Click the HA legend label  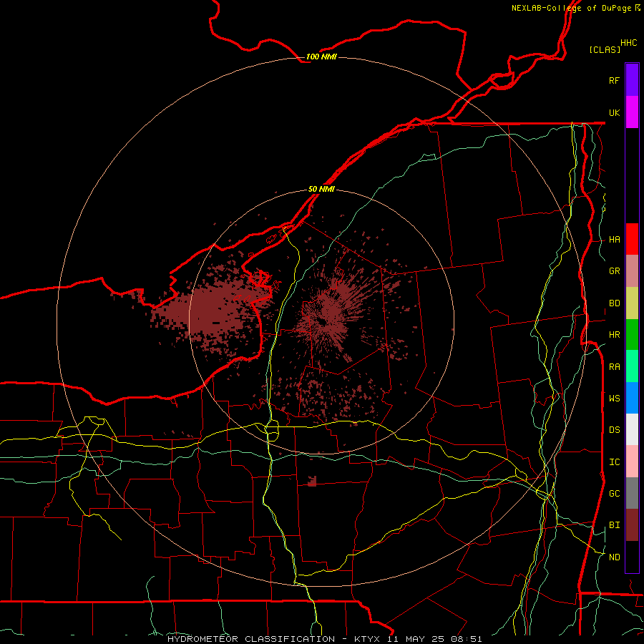(614, 240)
